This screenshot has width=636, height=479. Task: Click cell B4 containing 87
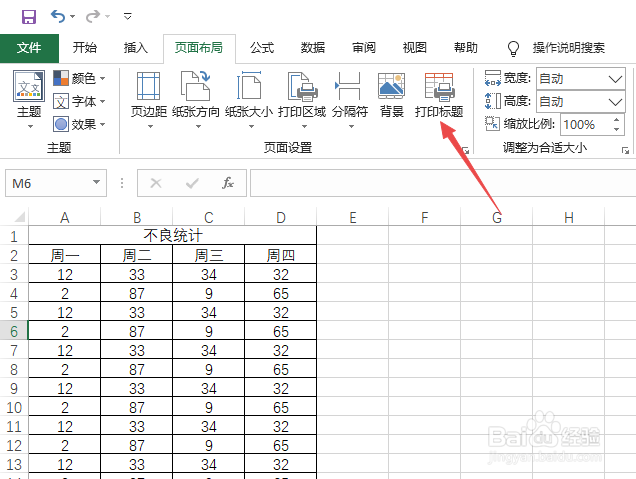137,293
